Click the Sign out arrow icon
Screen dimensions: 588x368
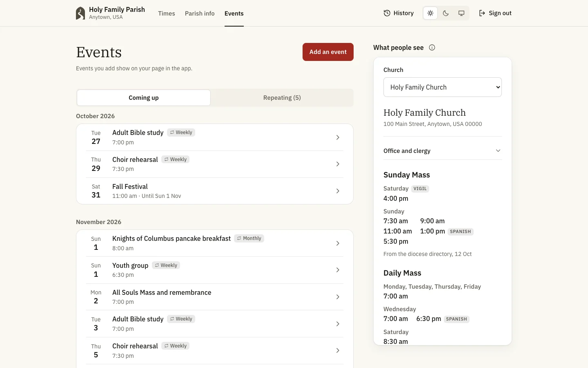(x=482, y=13)
